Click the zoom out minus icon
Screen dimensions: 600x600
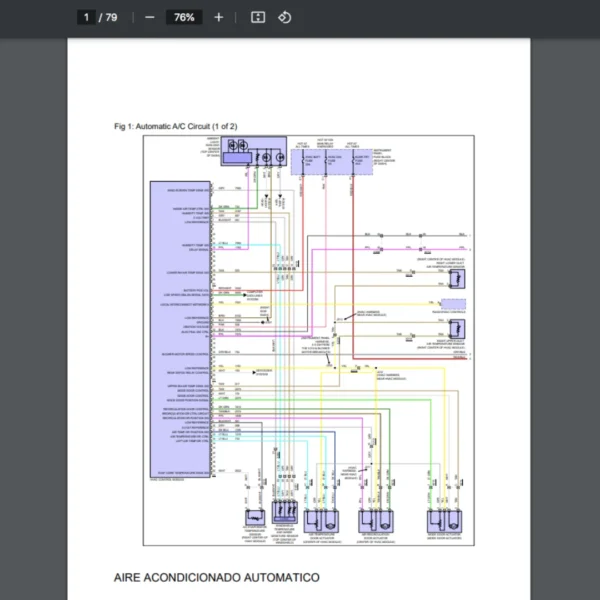pos(150,17)
